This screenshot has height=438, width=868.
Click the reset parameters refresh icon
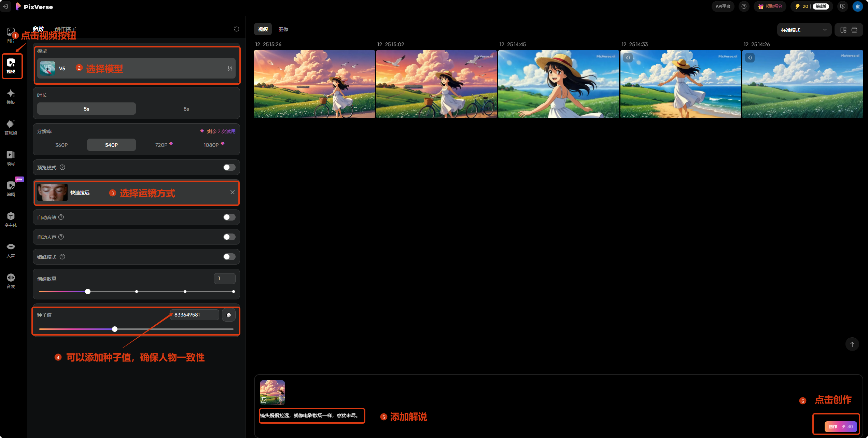(236, 29)
